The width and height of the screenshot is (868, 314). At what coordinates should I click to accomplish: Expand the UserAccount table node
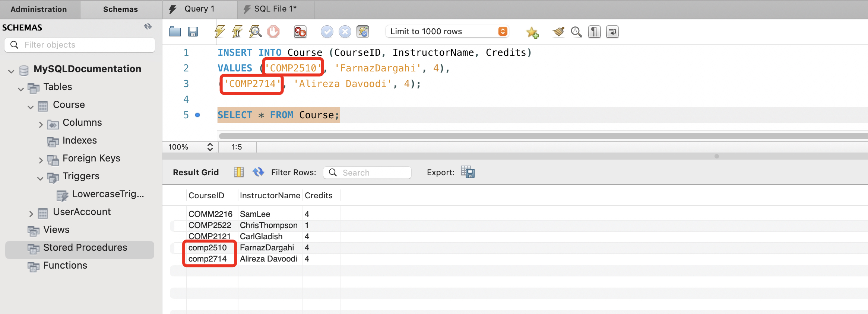[x=31, y=214]
